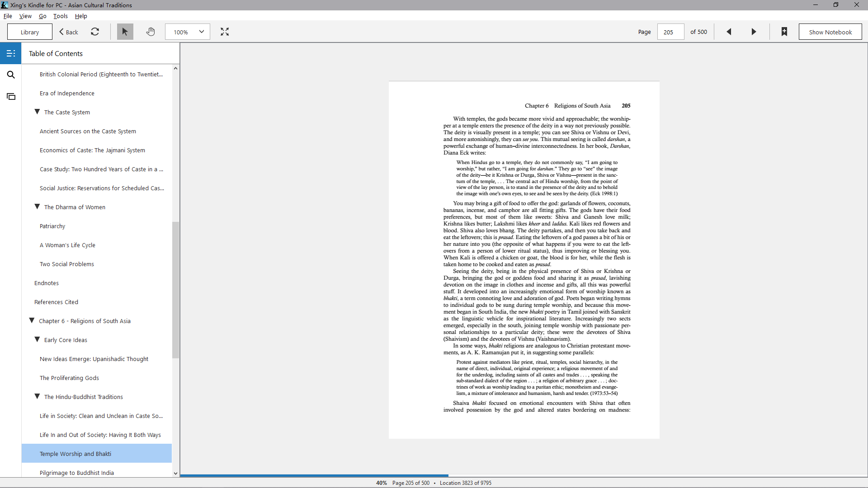Click the reading progress bar
The image size is (868, 488).
pos(524,475)
